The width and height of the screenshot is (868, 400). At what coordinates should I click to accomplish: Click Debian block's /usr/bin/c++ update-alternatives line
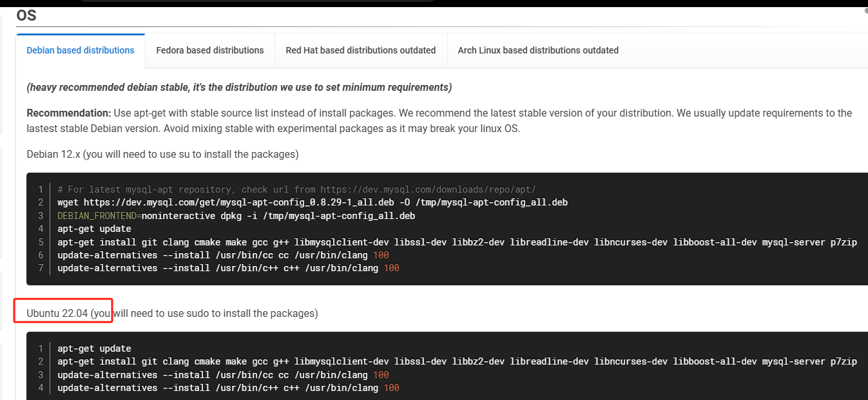[228, 268]
